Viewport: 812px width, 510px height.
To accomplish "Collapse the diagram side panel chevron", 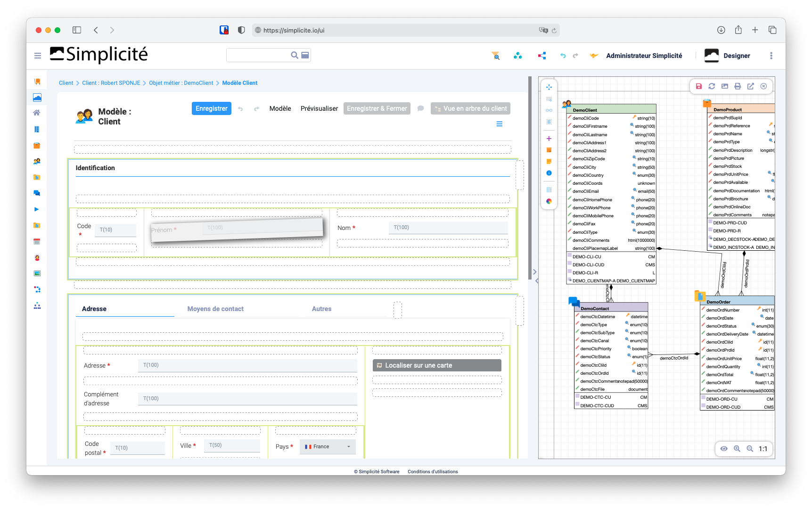I will pos(534,272).
